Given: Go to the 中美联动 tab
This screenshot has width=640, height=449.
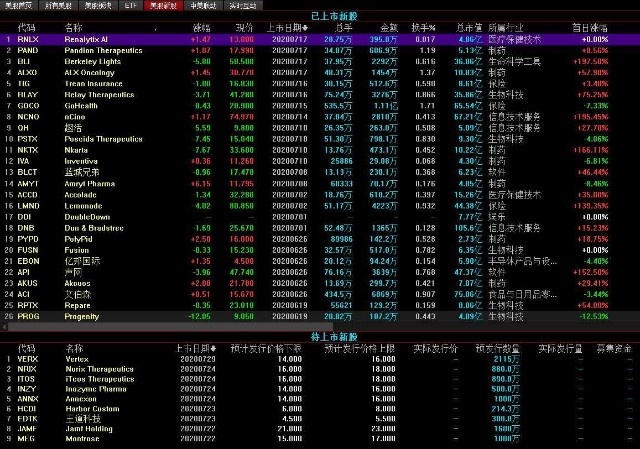Looking at the screenshot, I should (x=203, y=5).
